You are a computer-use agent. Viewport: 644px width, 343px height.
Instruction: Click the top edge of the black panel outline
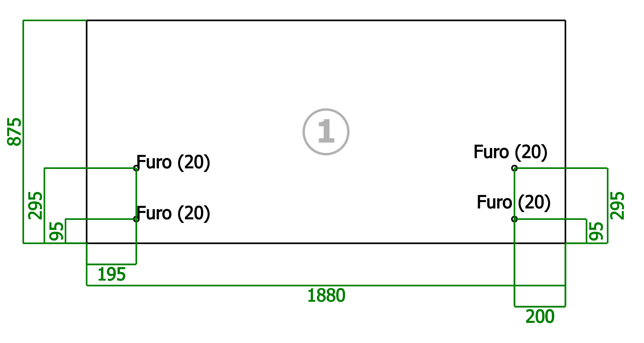point(326,20)
